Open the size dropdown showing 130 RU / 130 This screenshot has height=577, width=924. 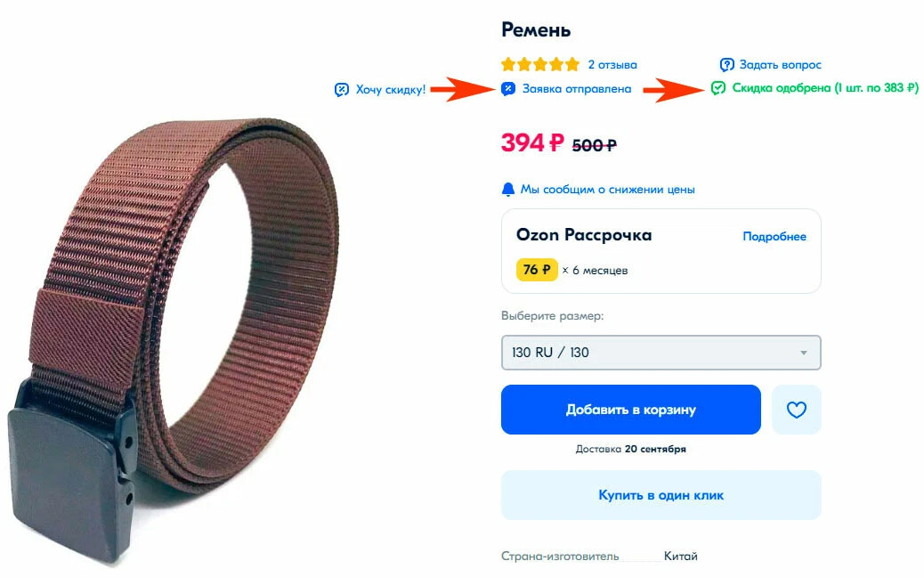(661, 353)
